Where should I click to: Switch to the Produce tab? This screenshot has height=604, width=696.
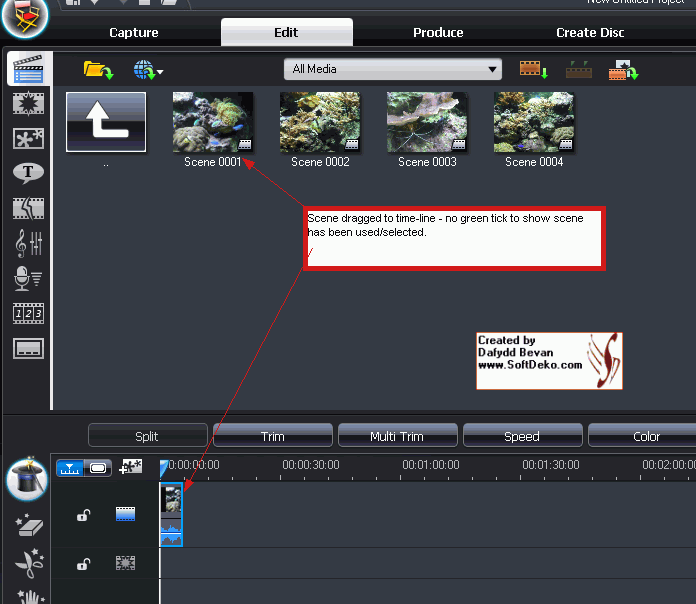[438, 32]
